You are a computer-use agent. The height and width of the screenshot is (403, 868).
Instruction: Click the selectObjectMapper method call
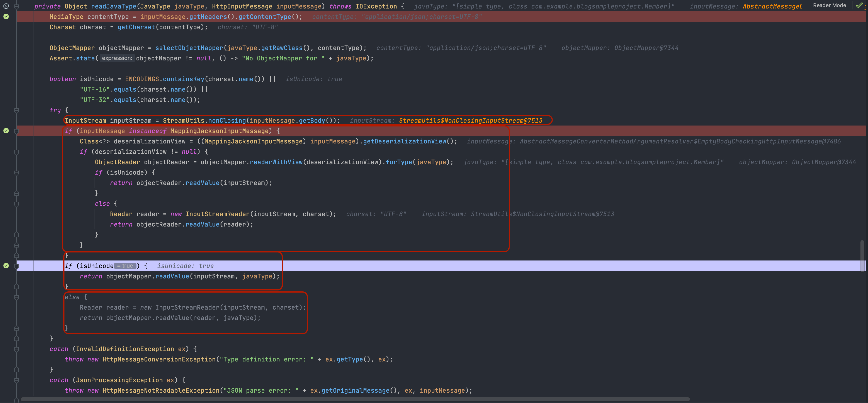tap(189, 48)
